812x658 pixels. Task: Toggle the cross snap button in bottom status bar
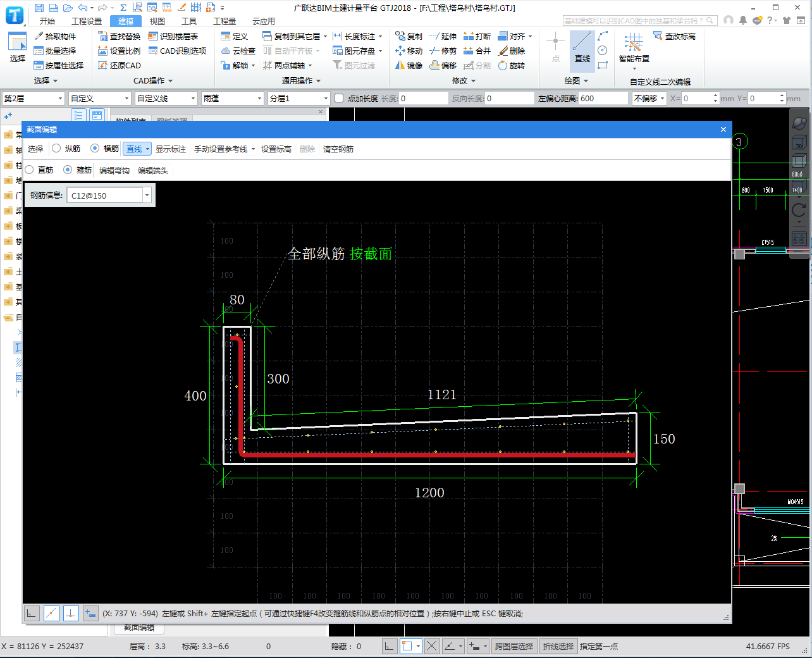coord(432,646)
